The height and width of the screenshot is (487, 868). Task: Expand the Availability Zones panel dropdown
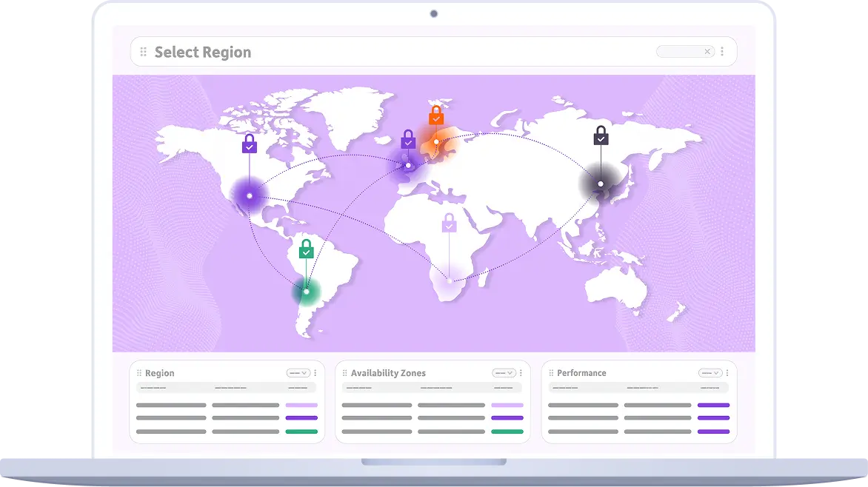click(x=504, y=372)
